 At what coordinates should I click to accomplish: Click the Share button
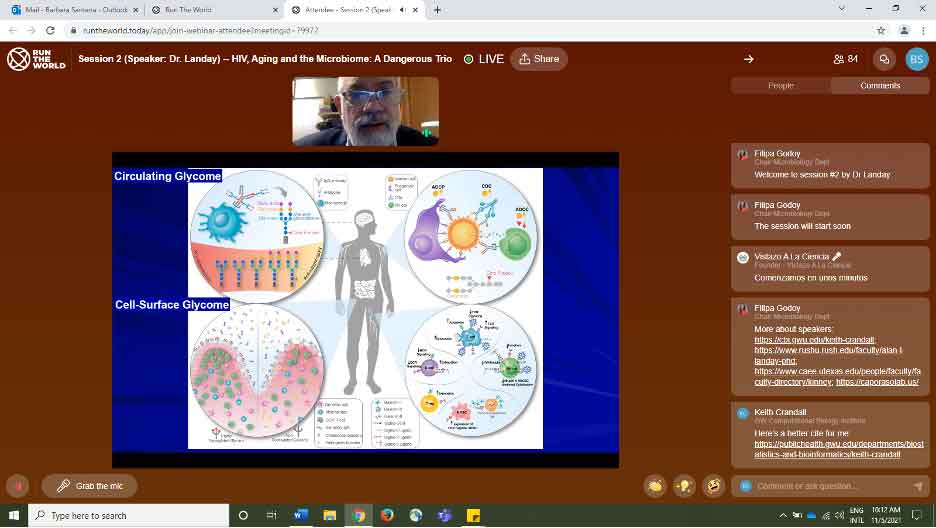point(538,59)
